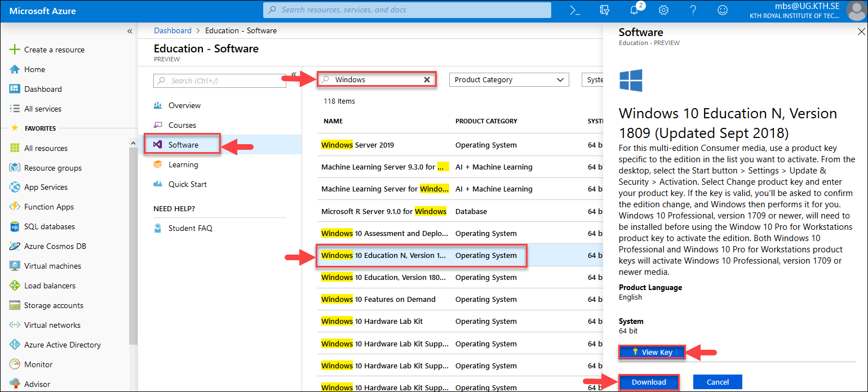Clear the Windows search text
This screenshot has height=392, width=868.
(427, 80)
